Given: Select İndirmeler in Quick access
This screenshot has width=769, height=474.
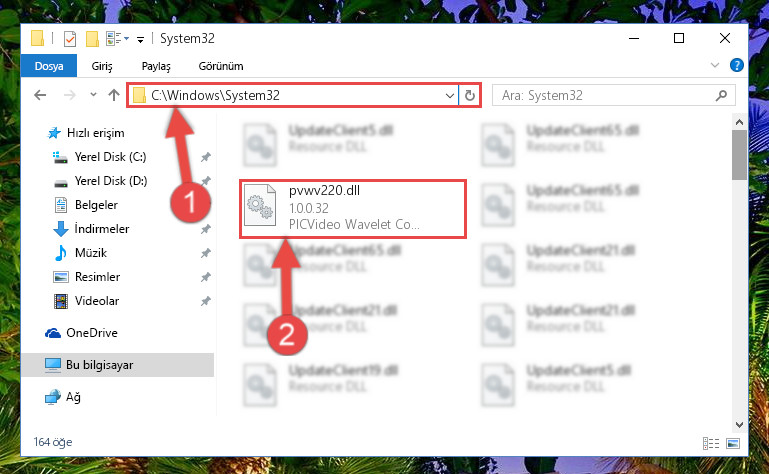Looking at the screenshot, I should tap(102, 229).
